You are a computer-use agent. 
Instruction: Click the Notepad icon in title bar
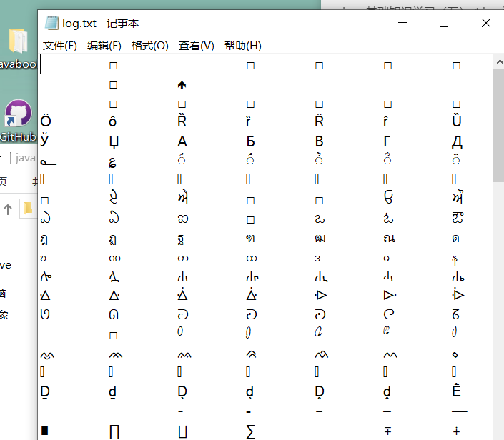51,23
